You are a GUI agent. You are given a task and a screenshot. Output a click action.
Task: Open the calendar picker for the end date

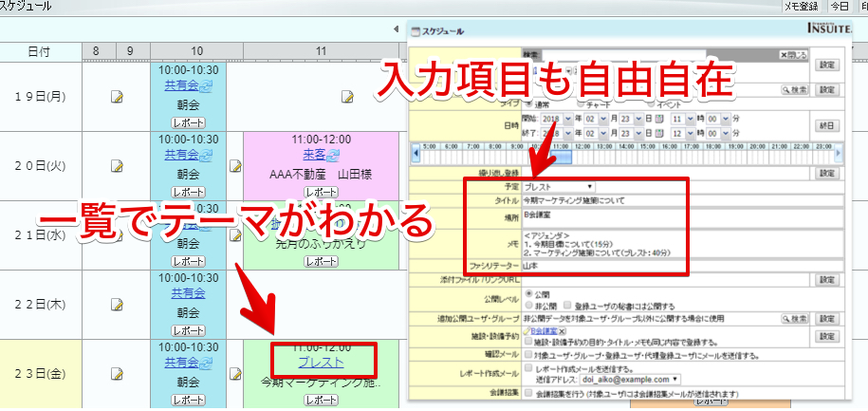(x=659, y=133)
